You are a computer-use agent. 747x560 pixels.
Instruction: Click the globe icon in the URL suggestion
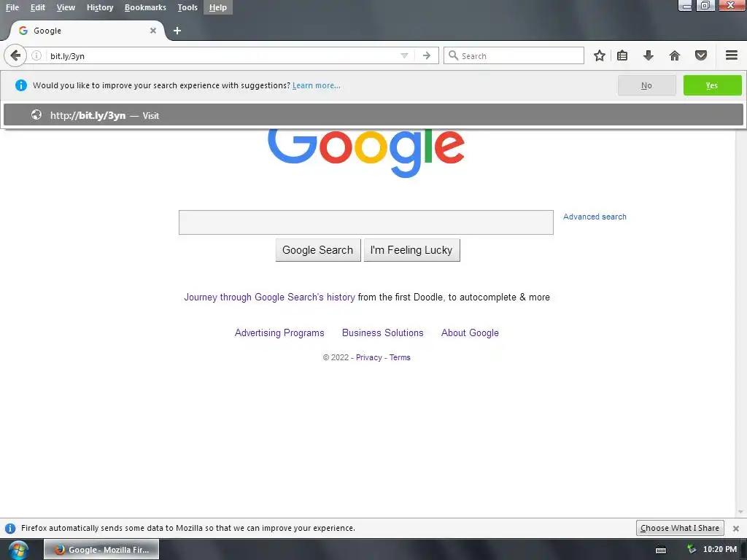[36, 114]
